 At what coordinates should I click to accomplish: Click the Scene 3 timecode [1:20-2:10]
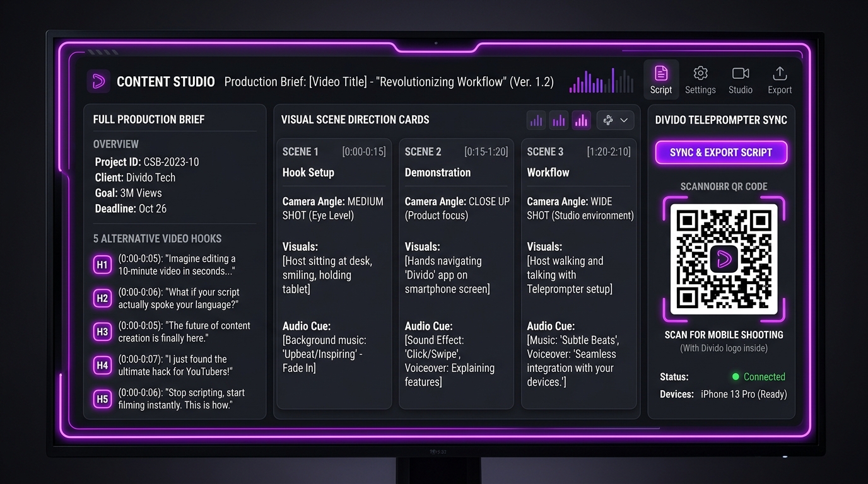(609, 152)
